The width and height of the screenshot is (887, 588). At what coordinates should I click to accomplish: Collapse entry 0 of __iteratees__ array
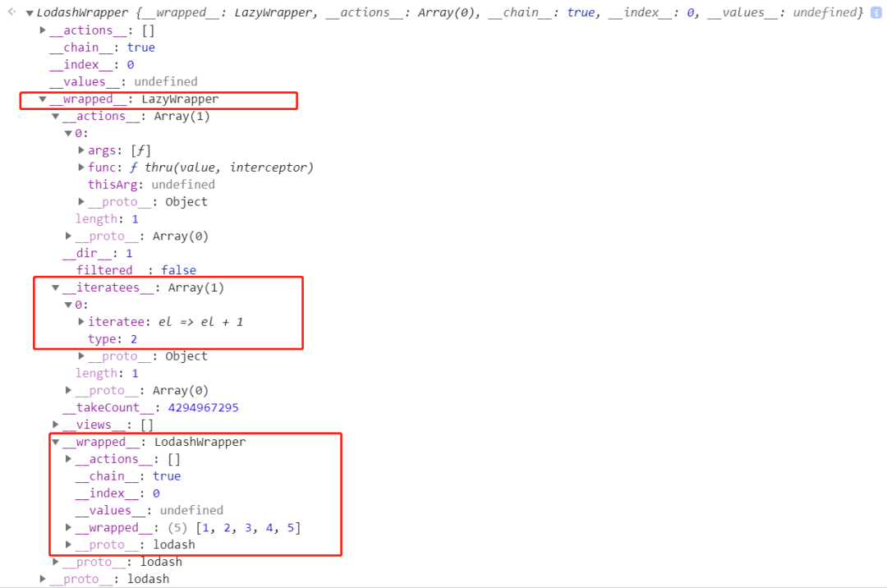[x=68, y=305]
